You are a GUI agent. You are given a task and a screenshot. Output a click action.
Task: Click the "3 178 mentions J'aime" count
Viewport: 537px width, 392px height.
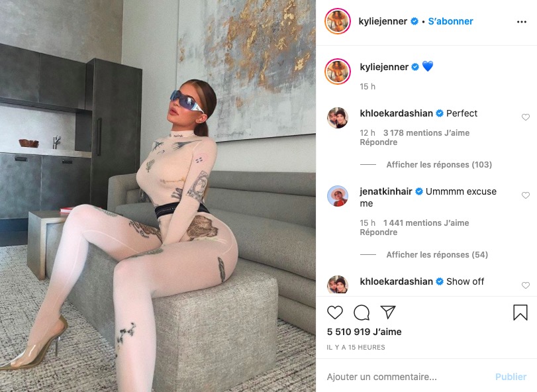click(x=426, y=133)
